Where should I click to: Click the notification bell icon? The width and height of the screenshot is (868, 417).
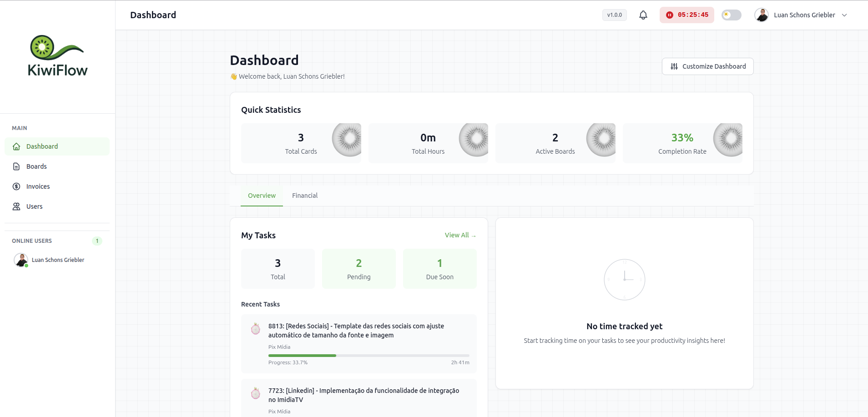pyautogui.click(x=643, y=15)
